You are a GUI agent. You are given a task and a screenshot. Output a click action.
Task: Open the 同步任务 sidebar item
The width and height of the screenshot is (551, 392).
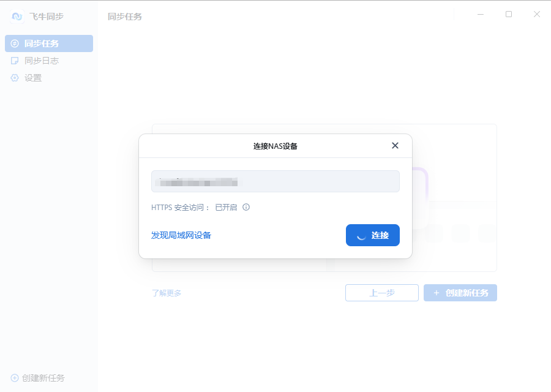pos(49,43)
